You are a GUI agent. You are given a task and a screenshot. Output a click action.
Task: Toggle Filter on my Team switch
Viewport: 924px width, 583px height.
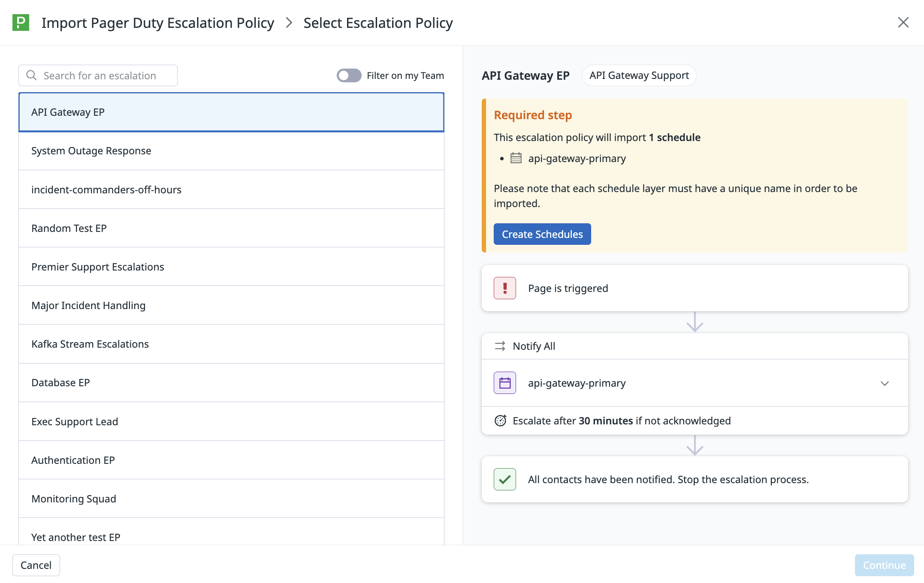coord(349,75)
